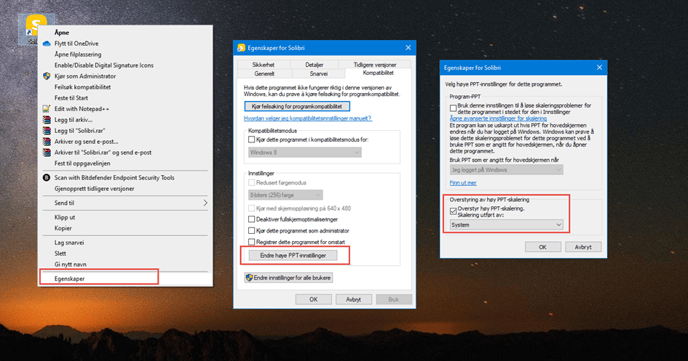The image size is (688, 361).
Task: Choose Flytt til OneDrive
Action: click(76, 43)
